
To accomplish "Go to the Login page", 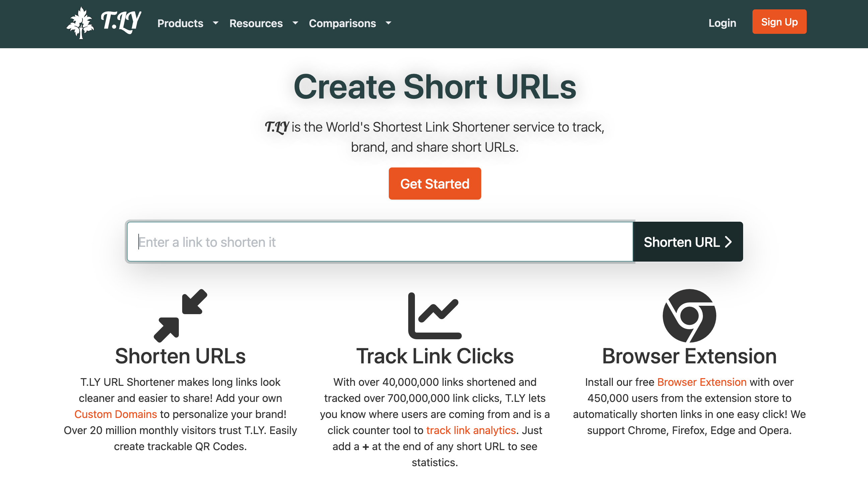I will [x=722, y=23].
